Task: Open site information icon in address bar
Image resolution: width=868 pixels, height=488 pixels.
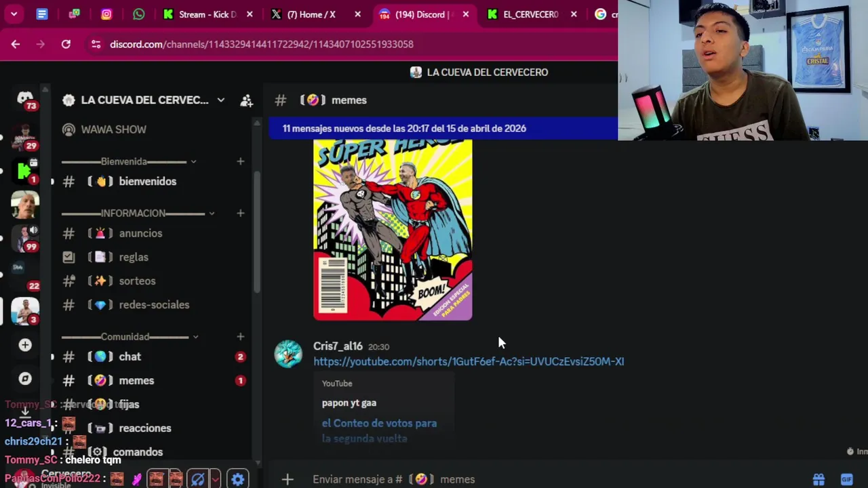Action: pos(96,44)
